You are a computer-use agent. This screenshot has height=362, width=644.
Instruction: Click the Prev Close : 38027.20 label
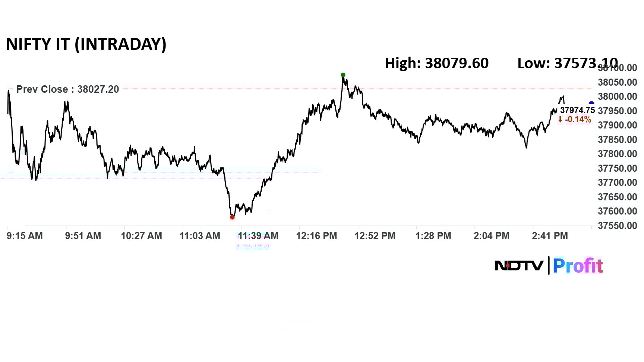[67, 89]
